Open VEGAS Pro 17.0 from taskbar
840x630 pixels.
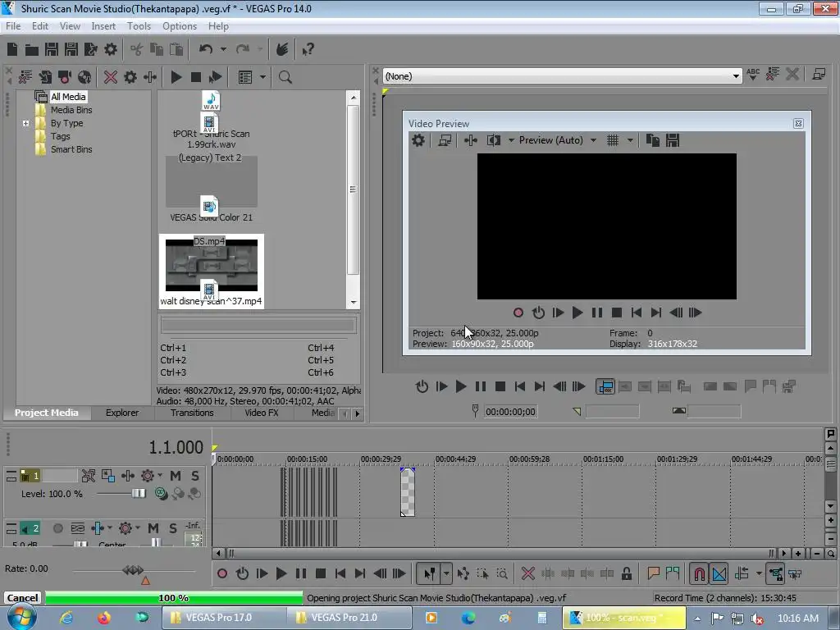(x=223, y=617)
